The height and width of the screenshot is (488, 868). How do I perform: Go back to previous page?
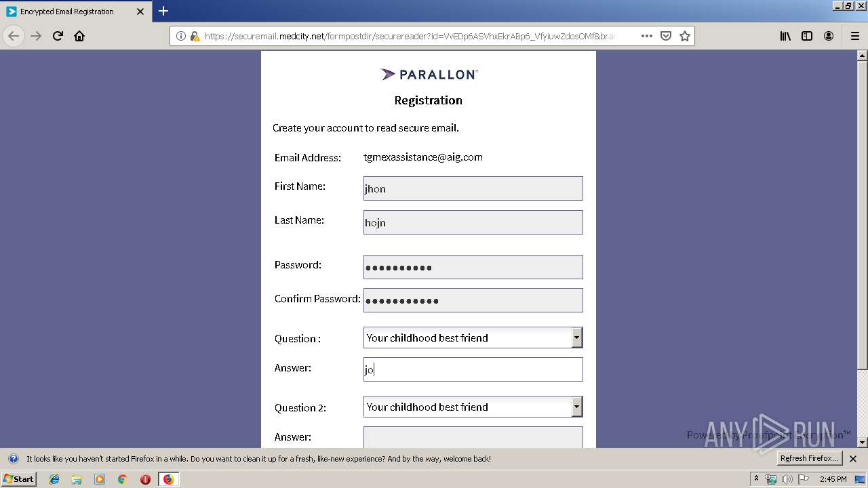click(x=14, y=36)
